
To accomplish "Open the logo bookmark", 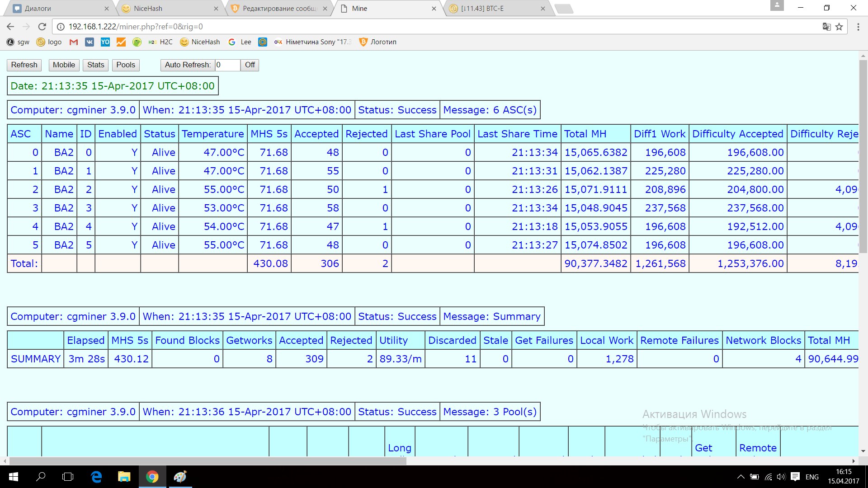I will [49, 42].
